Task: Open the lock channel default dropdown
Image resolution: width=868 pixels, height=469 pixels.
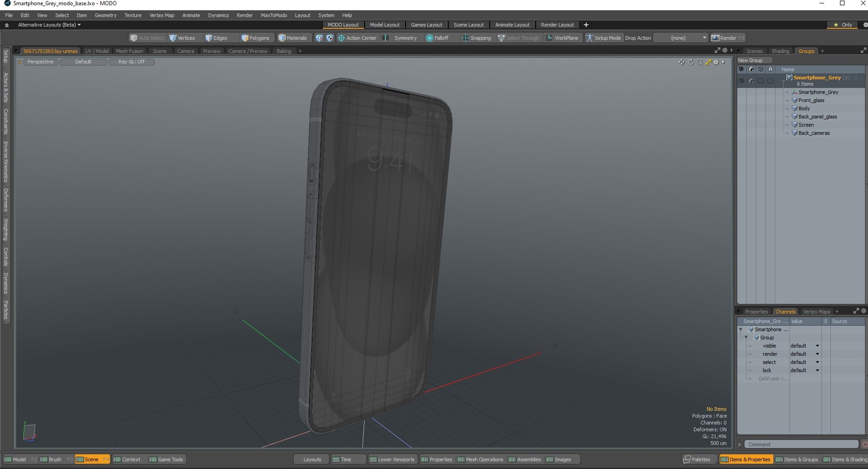Action: pos(805,370)
